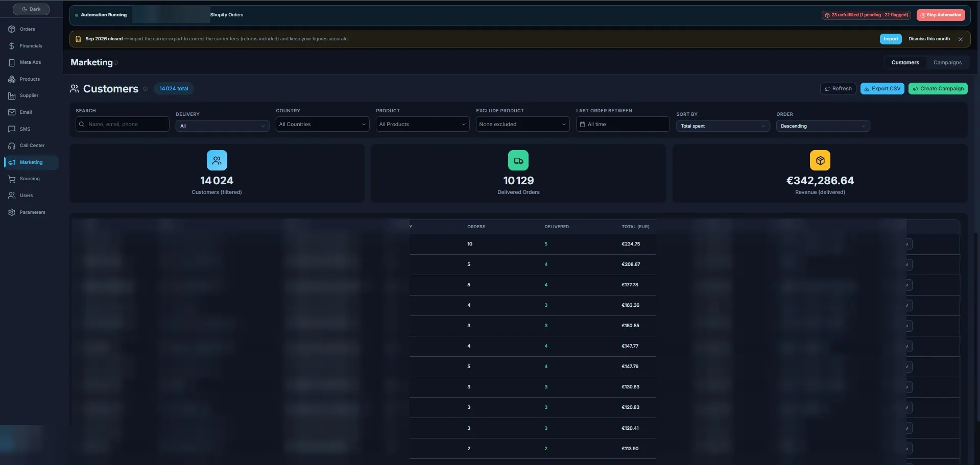This screenshot has height=465, width=980.
Task: Open the Sourcing cart icon
Action: 12,179
